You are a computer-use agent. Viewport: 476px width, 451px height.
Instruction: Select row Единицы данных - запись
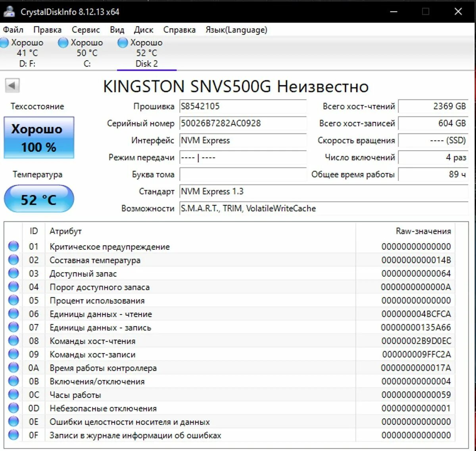(230, 327)
